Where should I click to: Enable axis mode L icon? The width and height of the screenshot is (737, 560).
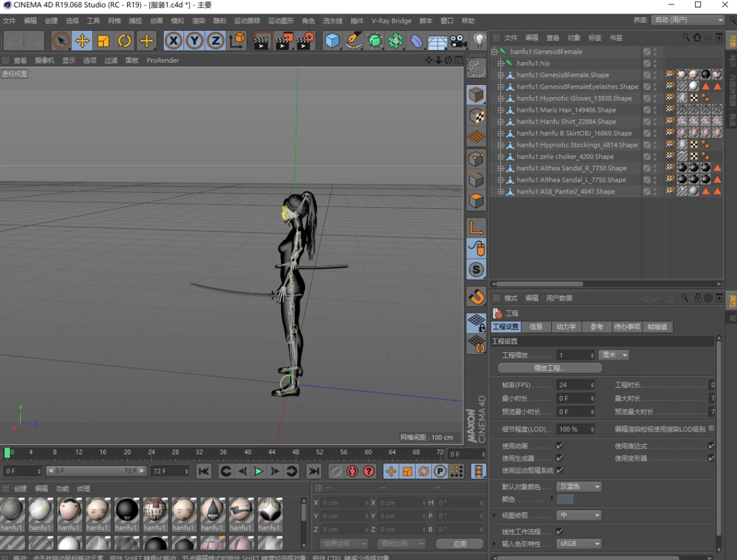476,228
